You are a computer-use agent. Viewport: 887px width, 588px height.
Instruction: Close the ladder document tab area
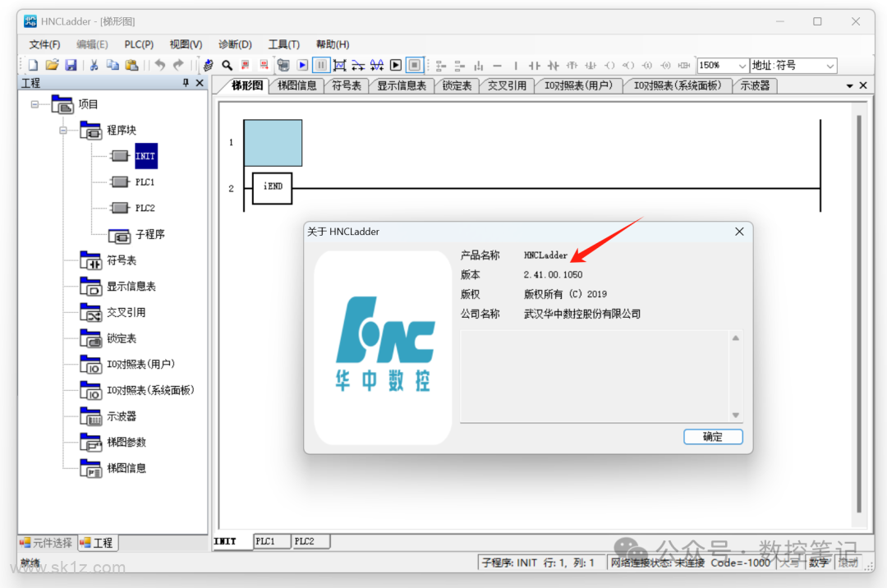pos(863,85)
